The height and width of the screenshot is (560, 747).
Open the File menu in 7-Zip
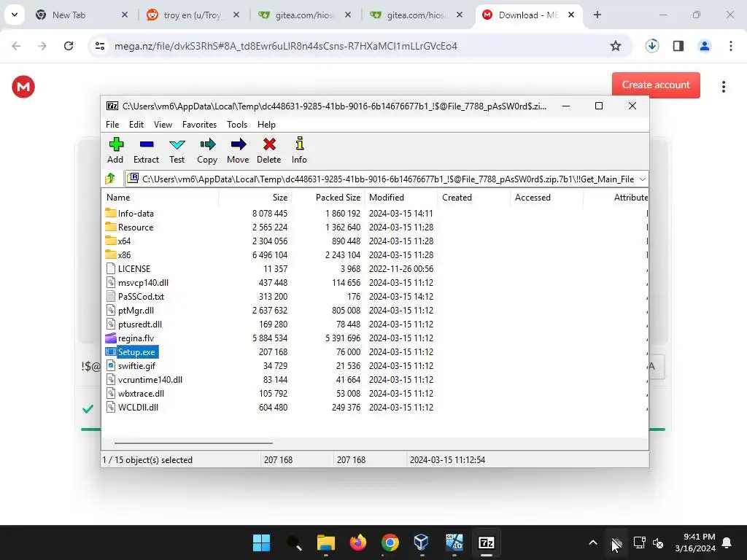[112, 124]
